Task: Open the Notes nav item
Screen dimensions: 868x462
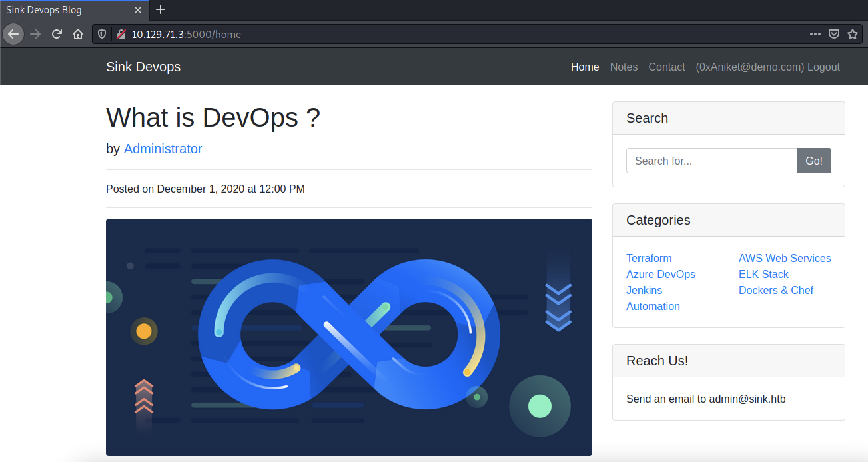Action: pyautogui.click(x=624, y=67)
